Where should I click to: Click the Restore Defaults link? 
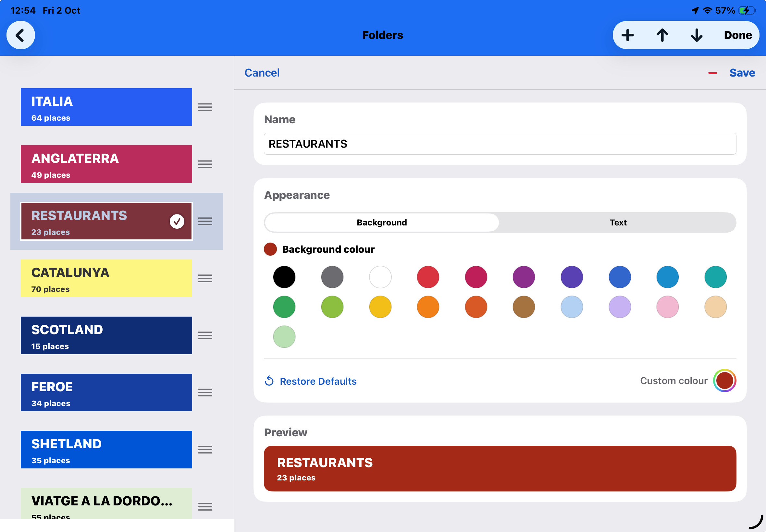(x=311, y=381)
